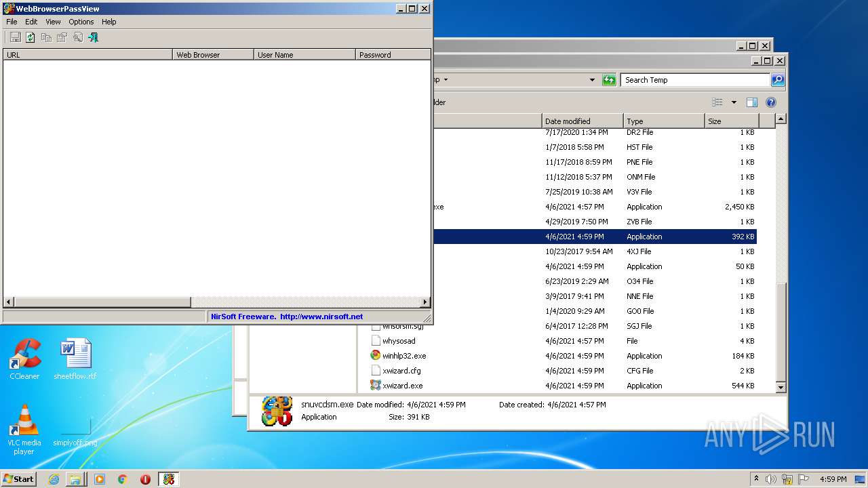Click the Search Temp input field
The image size is (868, 488).
695,80
